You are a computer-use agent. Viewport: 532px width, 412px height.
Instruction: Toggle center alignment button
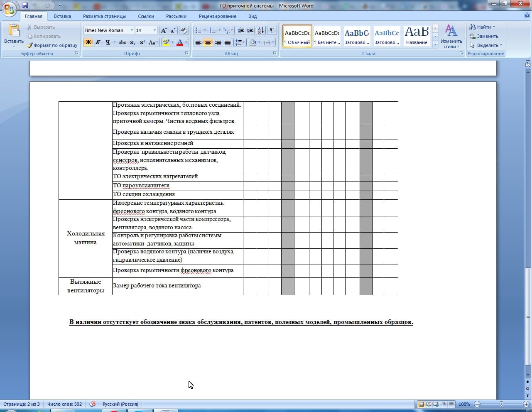point(208,42)
